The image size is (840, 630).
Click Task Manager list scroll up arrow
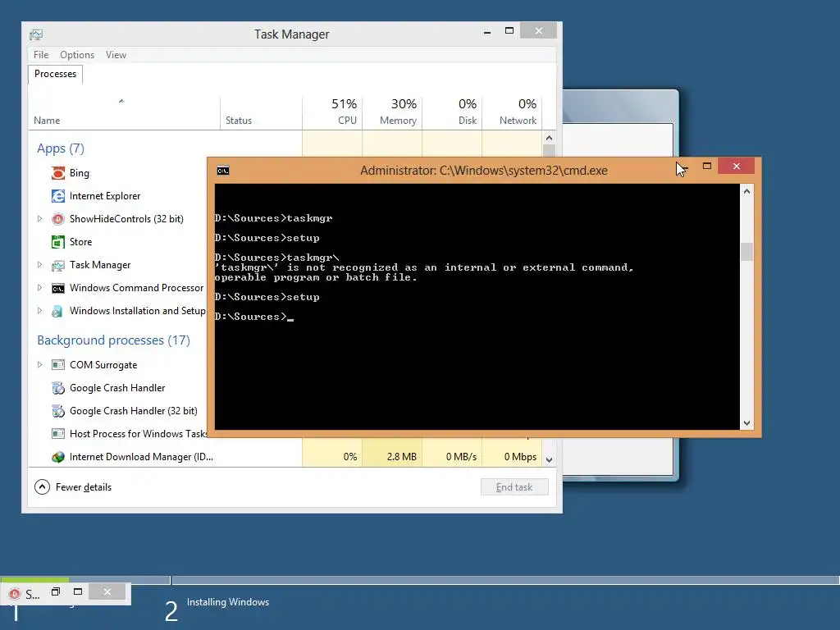coord(549,138)
